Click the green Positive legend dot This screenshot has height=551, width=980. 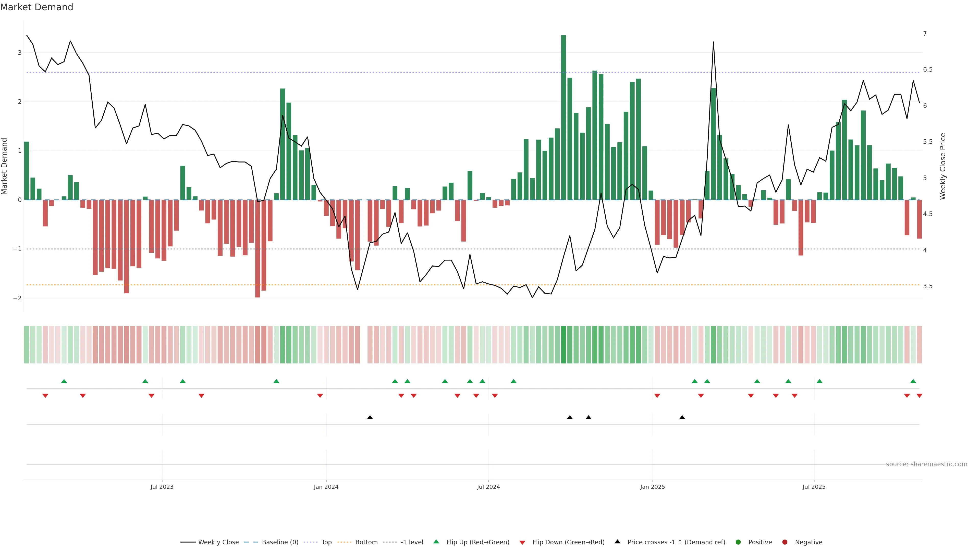click(x=738, y=542)
